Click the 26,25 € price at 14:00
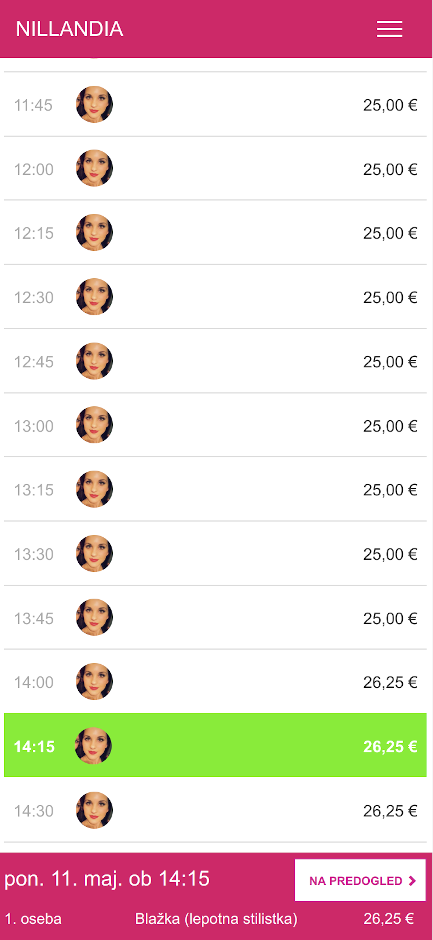 pos(390,682)
